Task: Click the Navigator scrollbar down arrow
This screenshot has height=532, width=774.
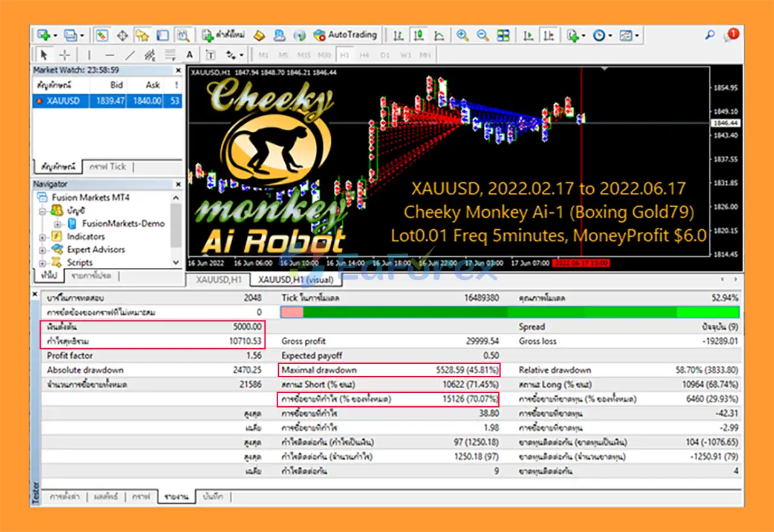Action: pos(177,262)
